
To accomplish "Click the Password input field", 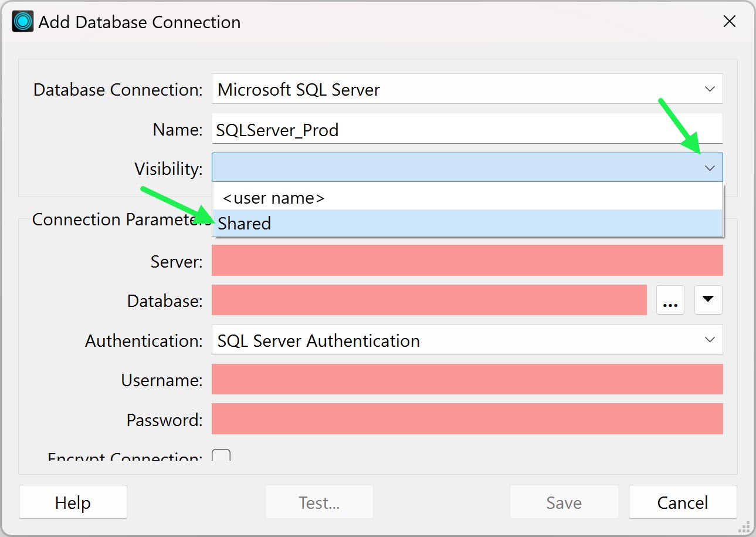I will tap(467, 419).
